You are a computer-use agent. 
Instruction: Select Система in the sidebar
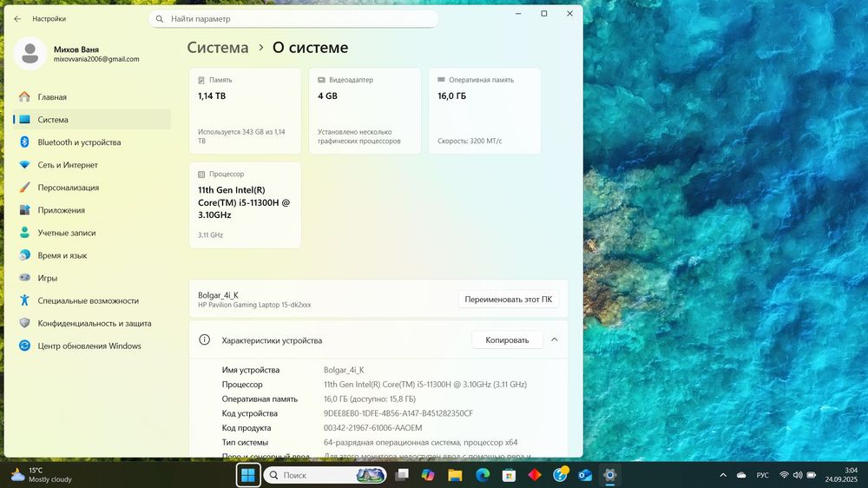(92, 120)
